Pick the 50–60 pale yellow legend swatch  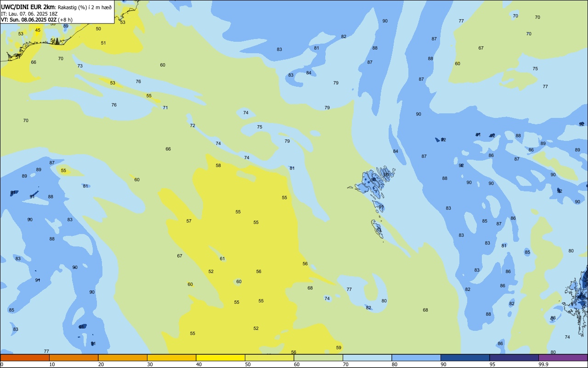[x=269, y=357]
